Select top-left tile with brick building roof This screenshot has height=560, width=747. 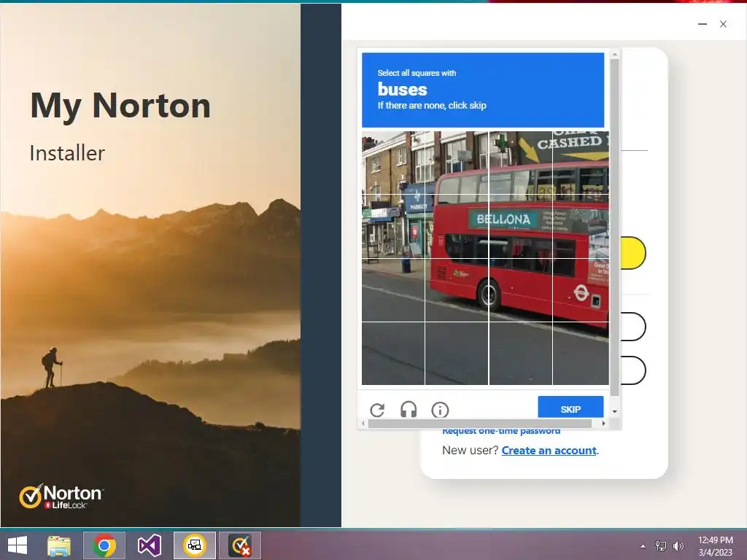[393, 163]
